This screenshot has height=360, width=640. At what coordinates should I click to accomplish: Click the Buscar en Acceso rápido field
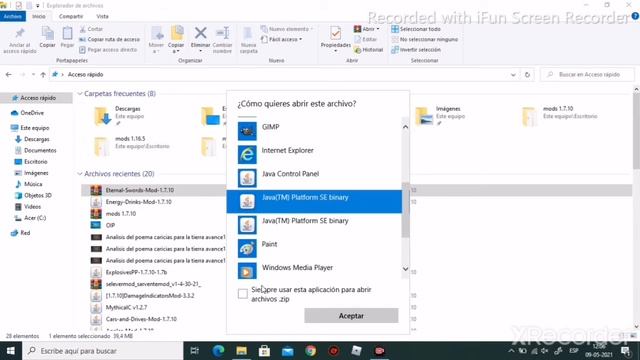point(588,74)
